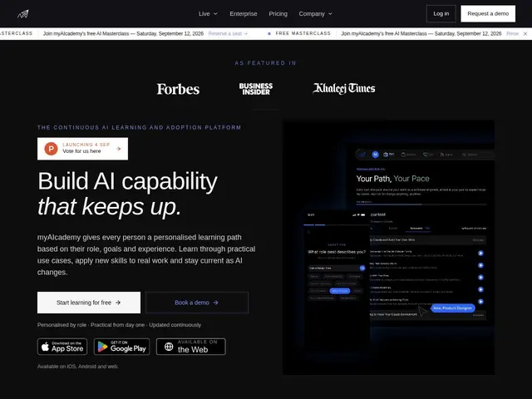The width and height of the screenshot is (532, 399).
Task: Click the Product Hunt P icon
Action: pos(51,149)
